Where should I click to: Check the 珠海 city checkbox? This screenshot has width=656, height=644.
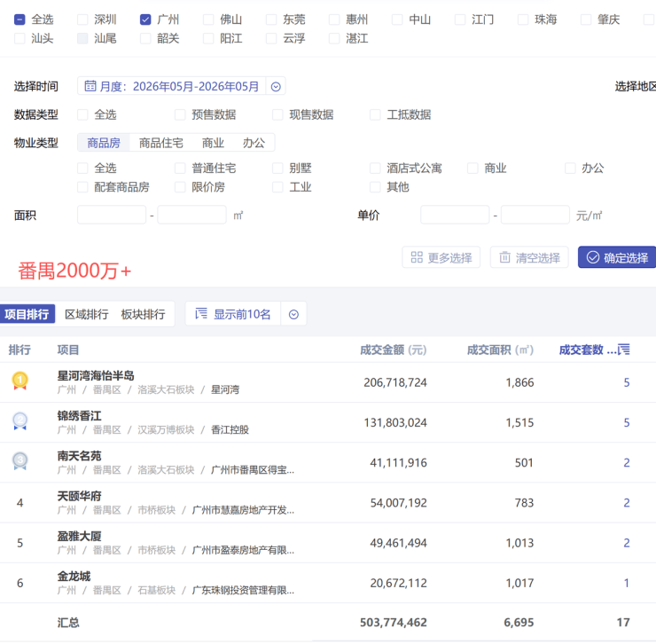(x=523, y=20)
